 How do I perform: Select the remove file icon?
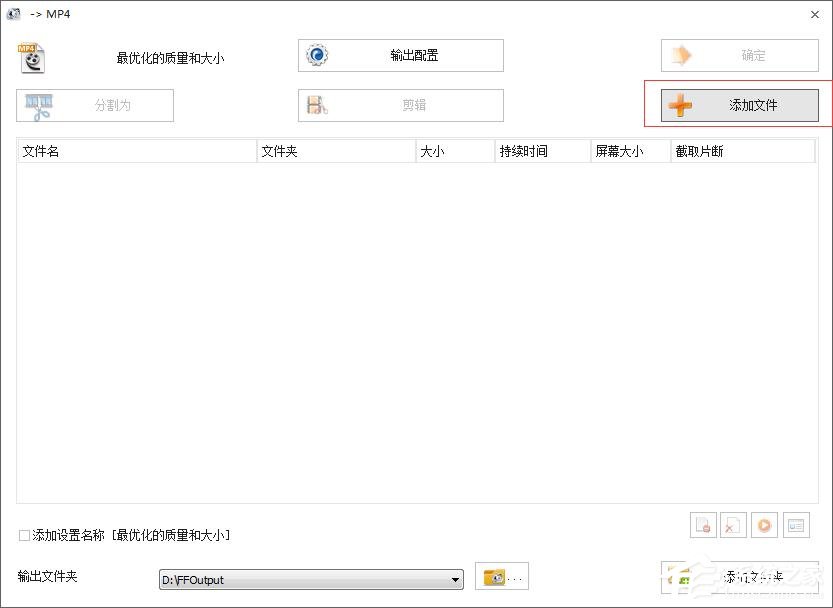pos(703,525)
